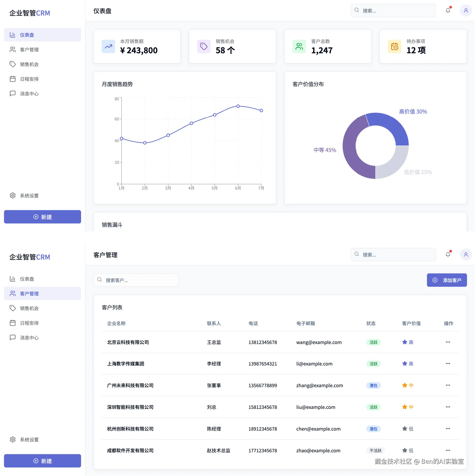This screenshot has width=475, height=476.
Task: Click notification bell in dashboard header
Action: (448, 11)
